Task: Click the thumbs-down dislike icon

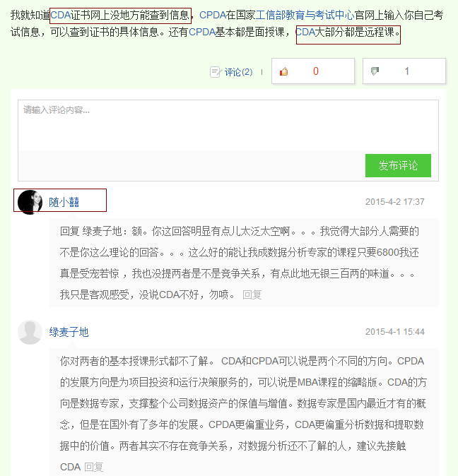Action: (x=375, y=71)
